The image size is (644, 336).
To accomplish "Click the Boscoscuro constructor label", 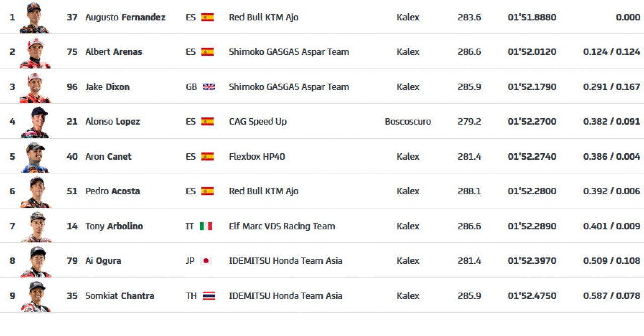I will click(408, 121).
